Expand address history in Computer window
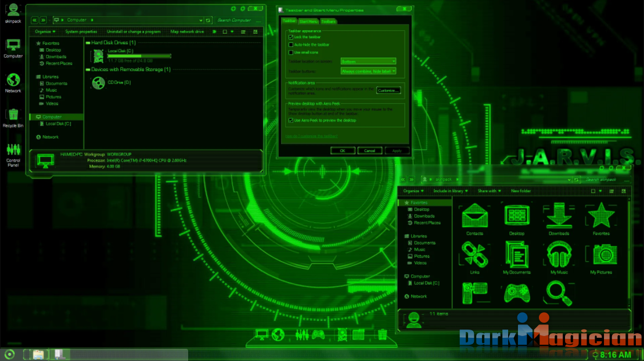The image size is (644, 361). pyautogui.click(x=200, y=20)
